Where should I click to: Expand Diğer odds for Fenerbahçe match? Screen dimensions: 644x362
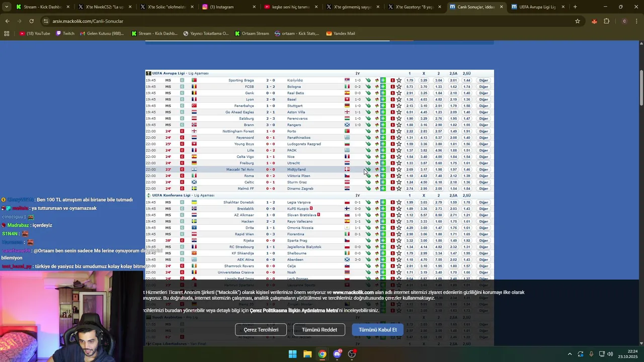point(484,106)
